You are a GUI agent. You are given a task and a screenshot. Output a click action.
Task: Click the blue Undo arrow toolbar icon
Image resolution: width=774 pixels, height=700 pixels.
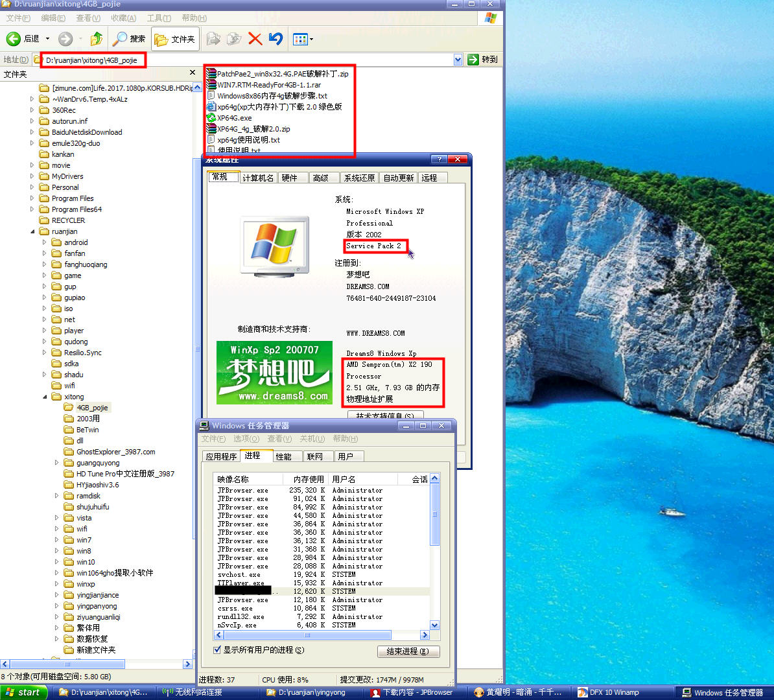pyautogui.click(x=276, y=38)
